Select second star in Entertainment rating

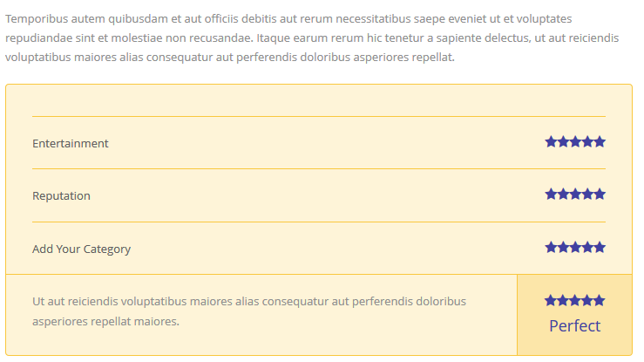[x=563, y=142]
